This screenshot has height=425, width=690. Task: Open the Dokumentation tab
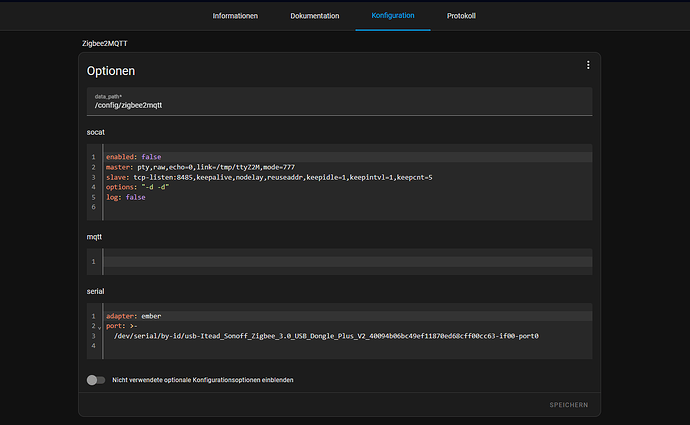[x=315, y=16]
